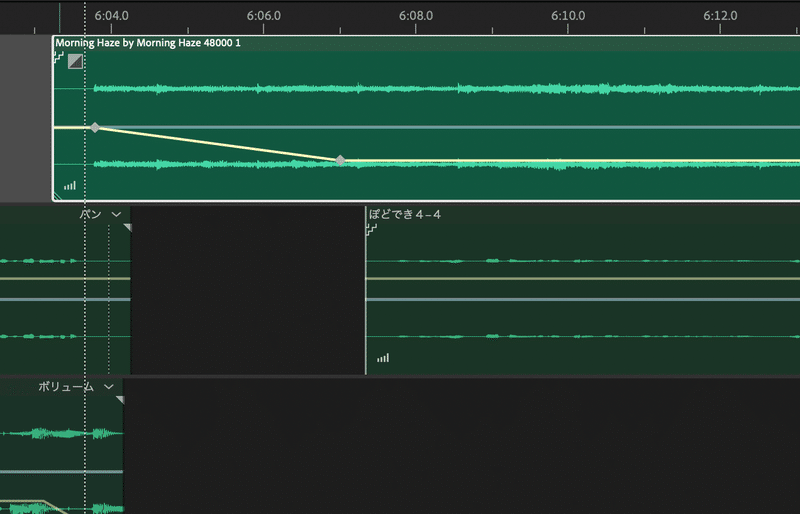Click the ボリューム label text
Screen dimensions: 800x514
coord(66,387)
